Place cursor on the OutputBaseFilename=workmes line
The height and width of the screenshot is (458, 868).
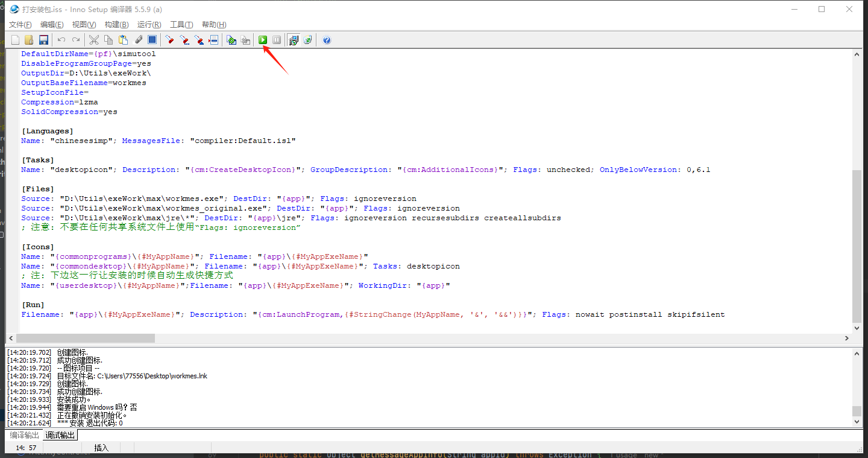click(84, 83)
